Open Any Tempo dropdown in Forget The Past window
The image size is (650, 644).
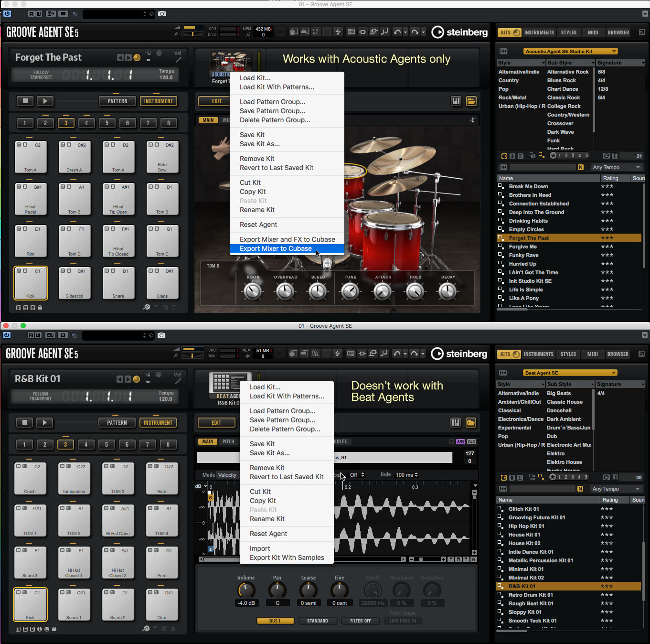(x=617, y=167)
